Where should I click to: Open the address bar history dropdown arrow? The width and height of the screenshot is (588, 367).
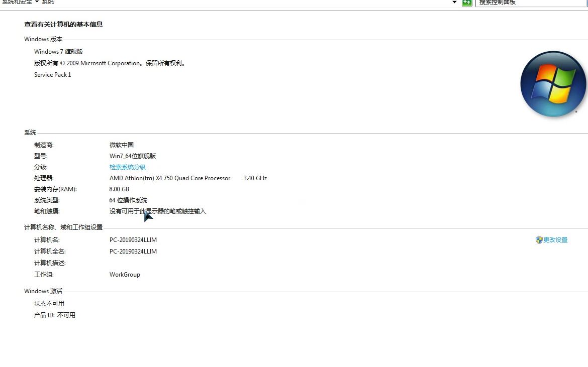(454, 3)
